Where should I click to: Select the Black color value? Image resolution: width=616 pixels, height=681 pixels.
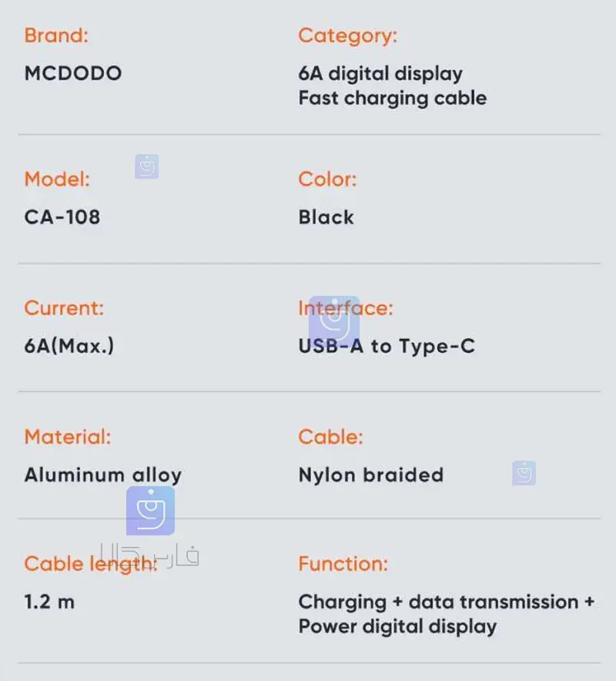click(326, 217)
